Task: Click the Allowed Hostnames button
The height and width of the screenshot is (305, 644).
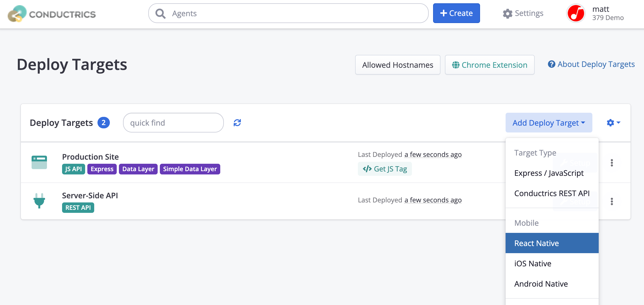Action: pos(397,65)
